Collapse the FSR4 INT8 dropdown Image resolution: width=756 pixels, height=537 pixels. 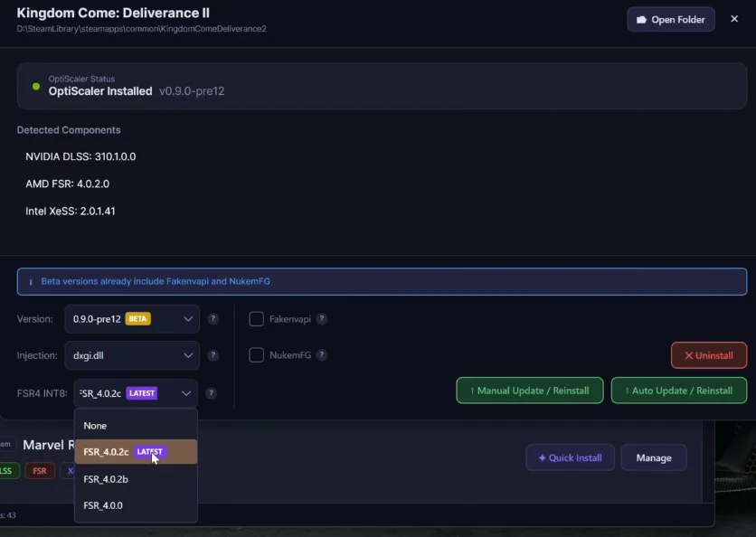click(136, 393)
